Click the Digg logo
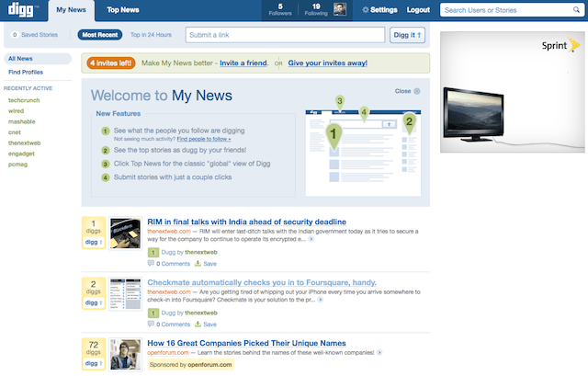The width and height of the screenshot is (588, 376). [22, 10]
